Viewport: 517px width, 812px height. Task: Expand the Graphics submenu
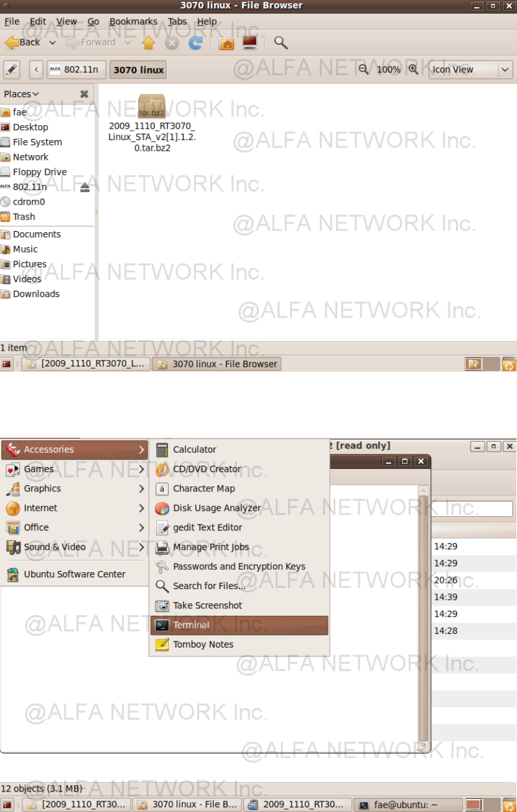[75, 489]
